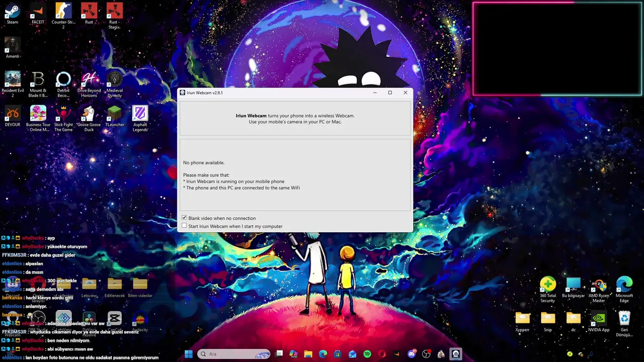
Task: Select the Medieval Dynasty desktop icon
Action: coord(114,84)
